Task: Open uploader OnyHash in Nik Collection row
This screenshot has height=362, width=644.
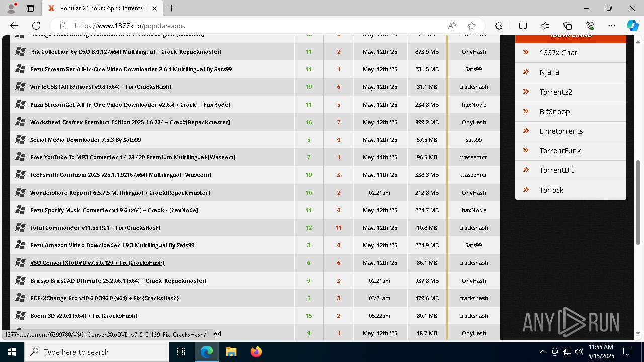Action: click(473, 52)
